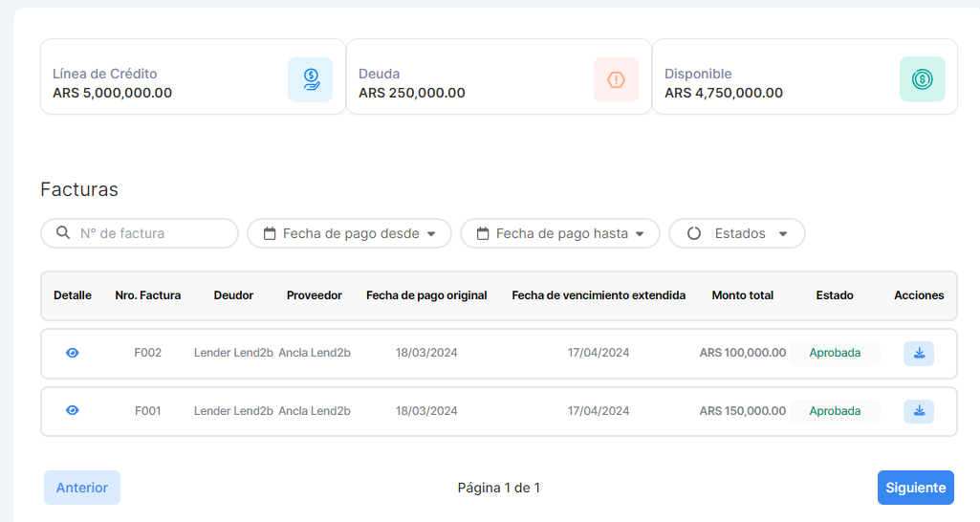Click the Nro. Factura column header
This screenshot has width=980, height=522.
point(147,295)
